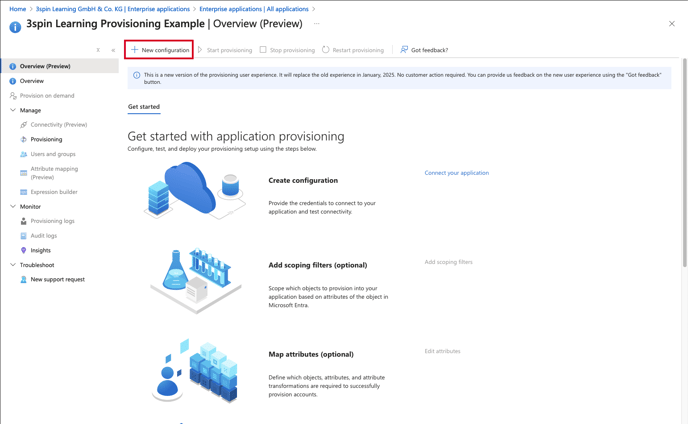Click the Start provisioning label

(x=229, y=50)
